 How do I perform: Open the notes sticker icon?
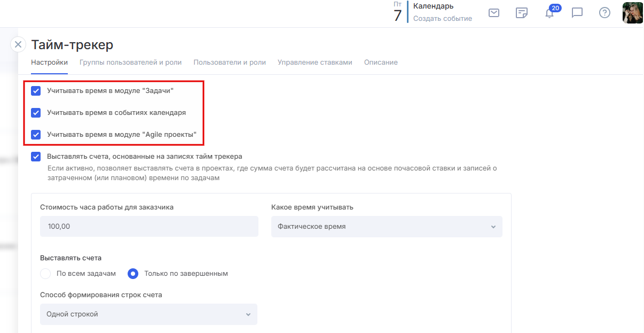click(x=522, y=13)
